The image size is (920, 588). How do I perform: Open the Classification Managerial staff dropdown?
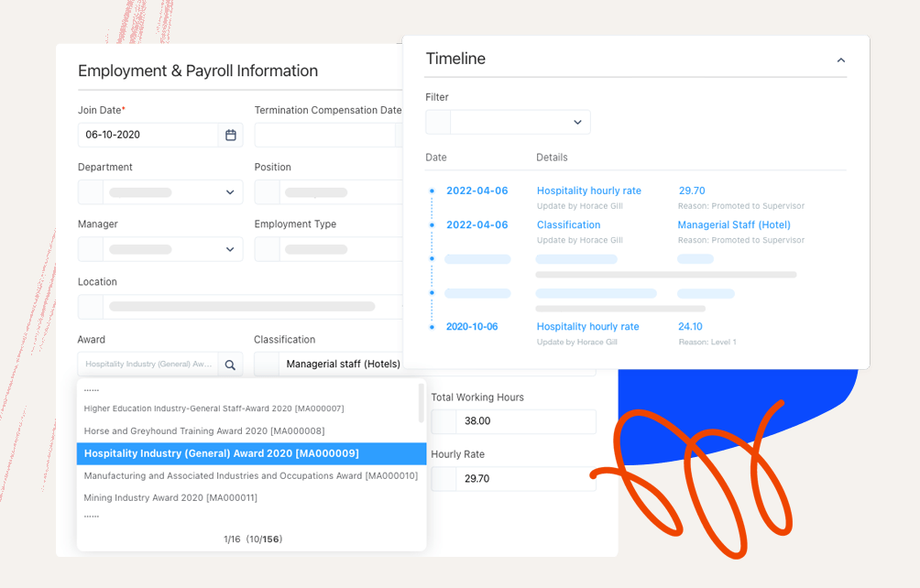click(x=329, y=364)
